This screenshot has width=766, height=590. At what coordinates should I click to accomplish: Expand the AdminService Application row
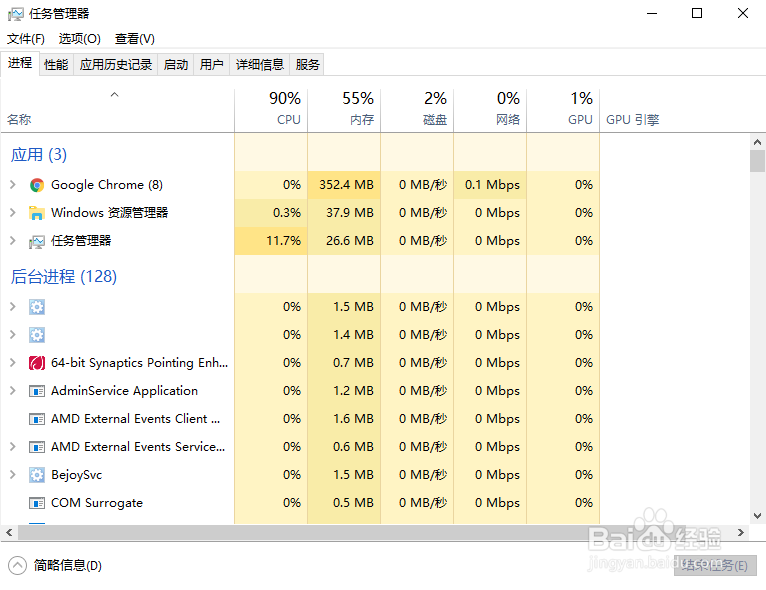click(x=13, y=391)
